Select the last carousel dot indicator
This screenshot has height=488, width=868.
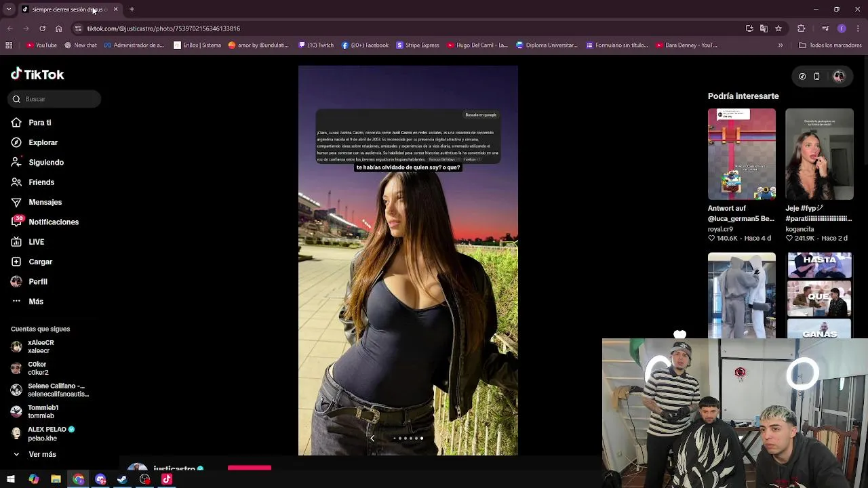[421, 439]
